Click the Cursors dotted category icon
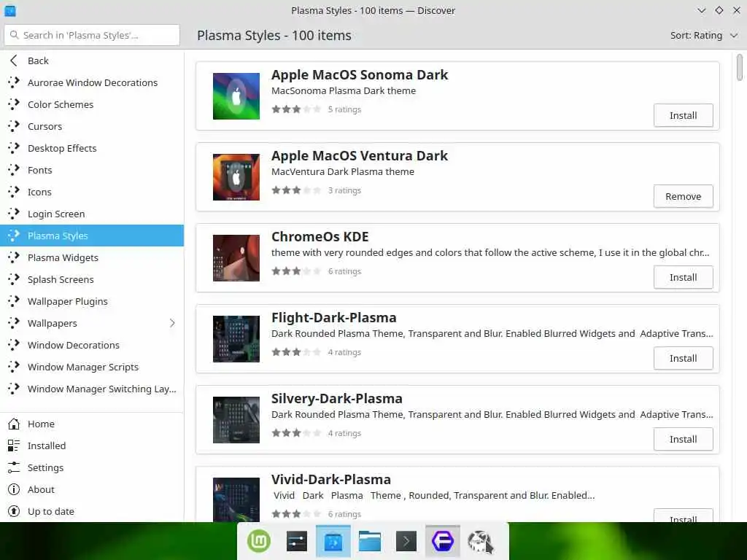Screen dimensions: 747x560 click(x=14, y=126)
